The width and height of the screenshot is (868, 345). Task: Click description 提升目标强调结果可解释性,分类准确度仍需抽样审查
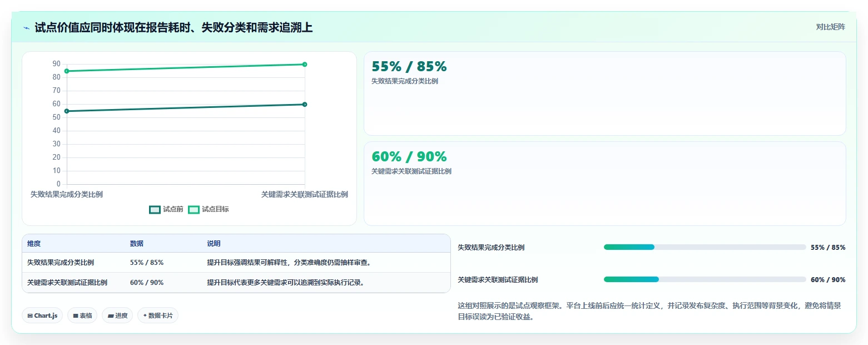click(x=289, y=263)
